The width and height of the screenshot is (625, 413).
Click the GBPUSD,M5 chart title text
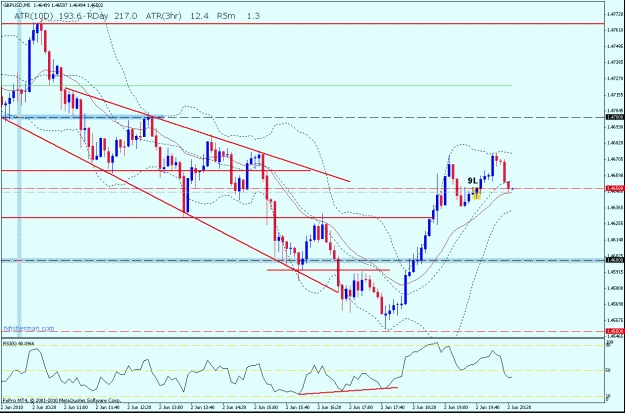(x=16, y=6)
